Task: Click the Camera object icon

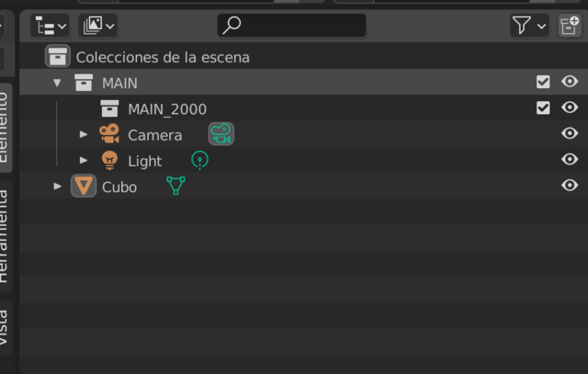Action: [109, 134]
